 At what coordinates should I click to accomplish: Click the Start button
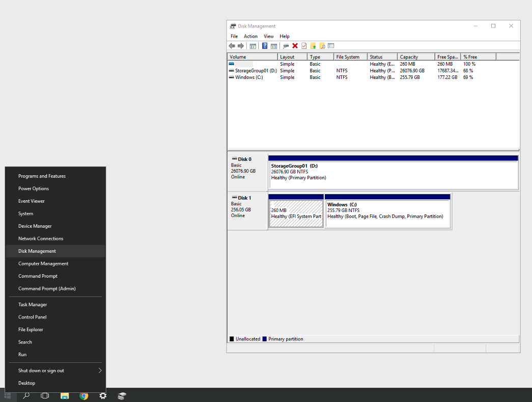[x=6, y=395]
